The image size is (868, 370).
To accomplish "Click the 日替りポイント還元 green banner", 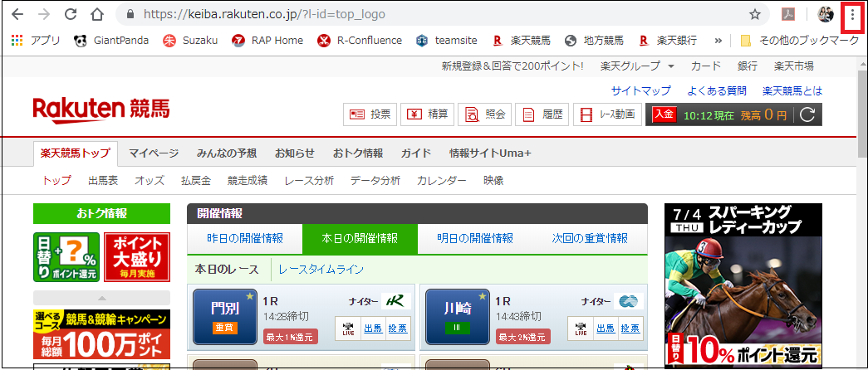I will tap(66, 257).
